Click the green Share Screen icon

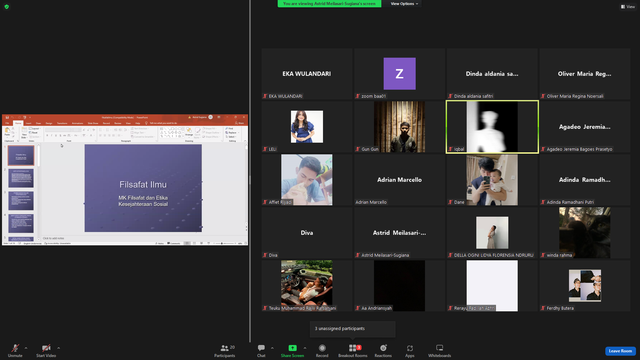click(292, 348)
